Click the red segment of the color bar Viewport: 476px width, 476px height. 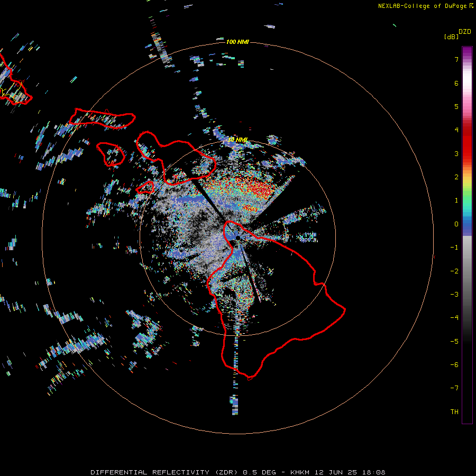click(x=467, y=143)
